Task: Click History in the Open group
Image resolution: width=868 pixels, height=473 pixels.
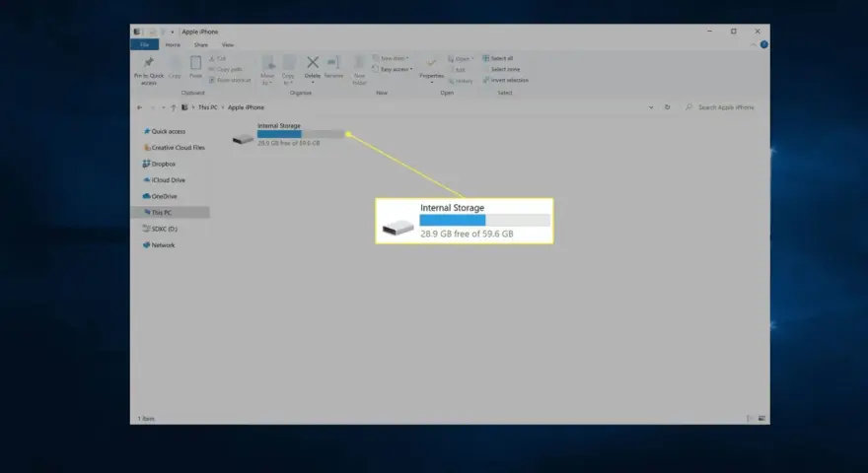Action: (462, 81)
